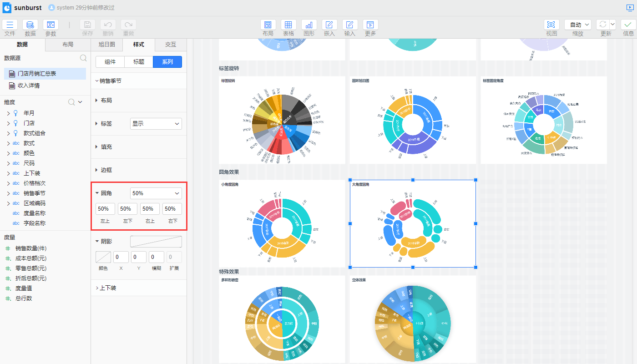Select the 小角度圆角 sunburst chart

(282, 223)
